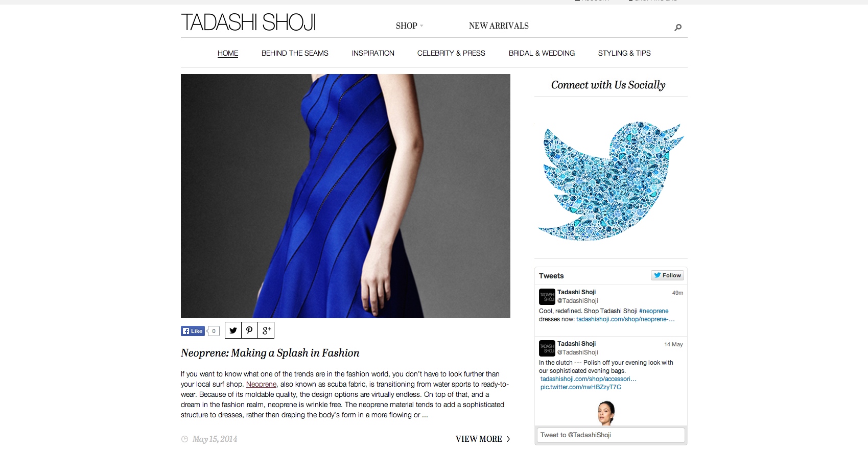
Task: Click the Tweet to @TadashiShoji field
Action: 611,435
